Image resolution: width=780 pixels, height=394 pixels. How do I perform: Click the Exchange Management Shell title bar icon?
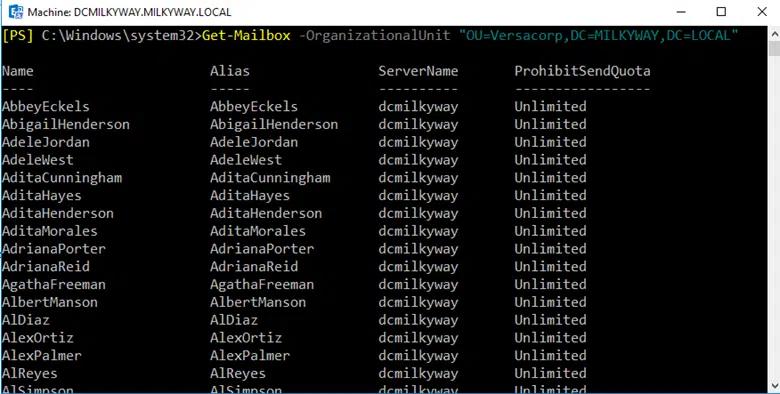(16, 11)
